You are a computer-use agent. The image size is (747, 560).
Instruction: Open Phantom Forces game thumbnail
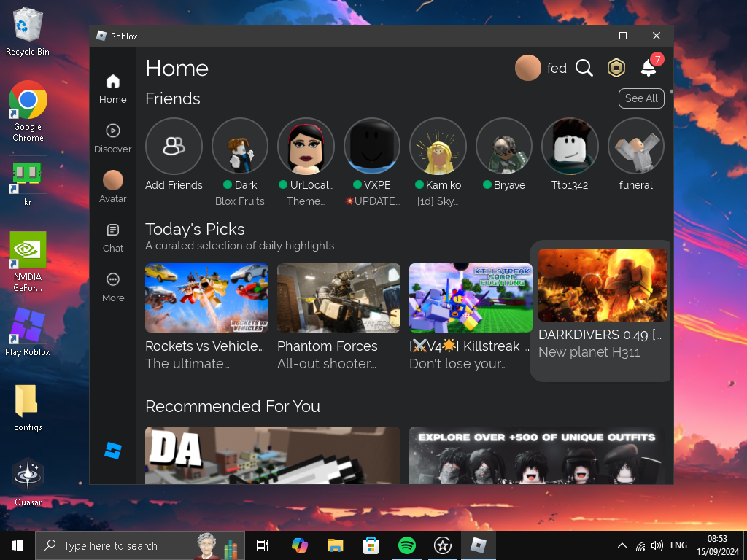click(x=338, y=297)
